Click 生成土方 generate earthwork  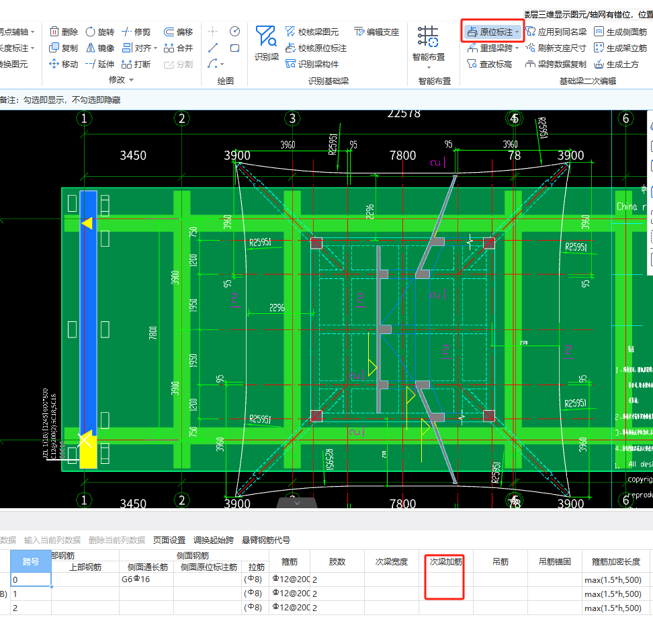click(x=616, y=65)
